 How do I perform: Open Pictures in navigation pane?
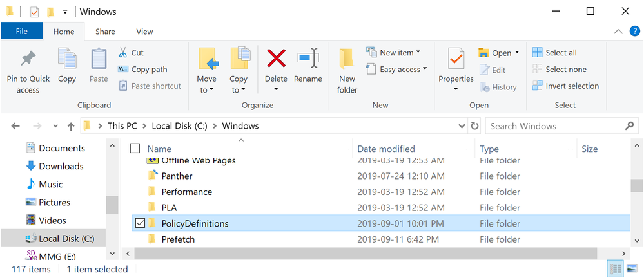48,202
